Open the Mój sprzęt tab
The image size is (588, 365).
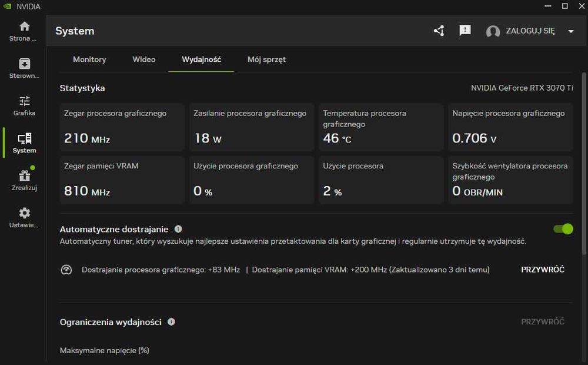pos(266,59)
